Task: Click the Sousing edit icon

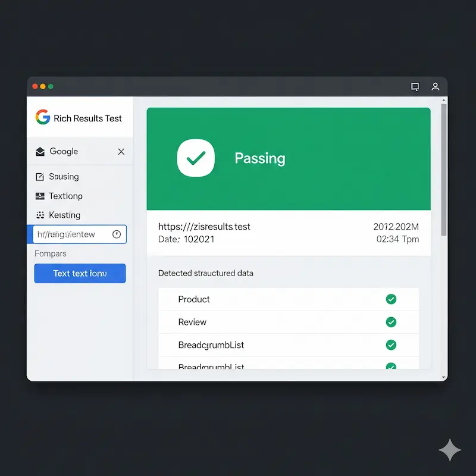Action: (40, 177)
